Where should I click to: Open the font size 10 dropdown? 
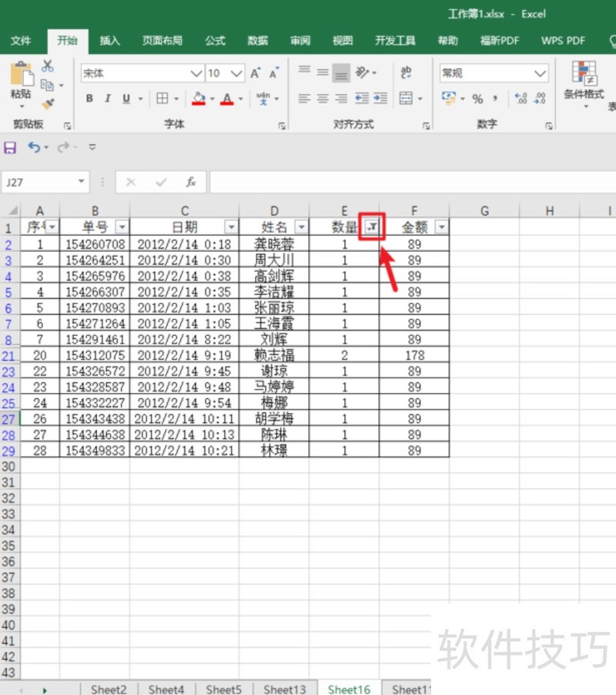click(x=236, y=73)
